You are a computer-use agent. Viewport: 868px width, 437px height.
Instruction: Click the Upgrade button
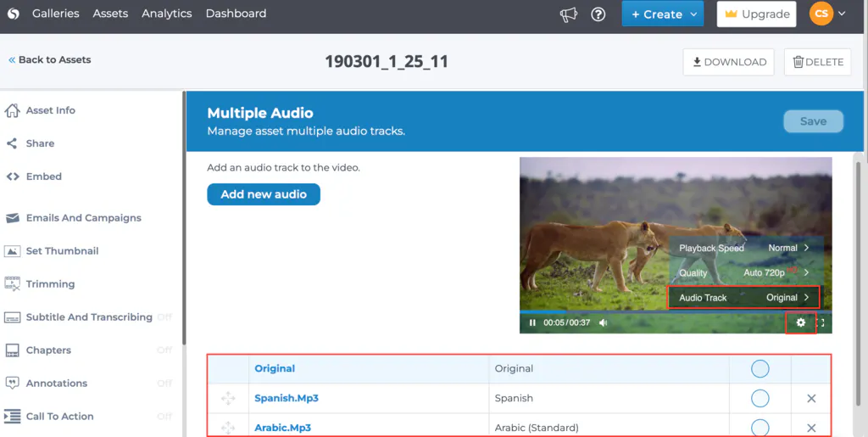coord(756,14)
